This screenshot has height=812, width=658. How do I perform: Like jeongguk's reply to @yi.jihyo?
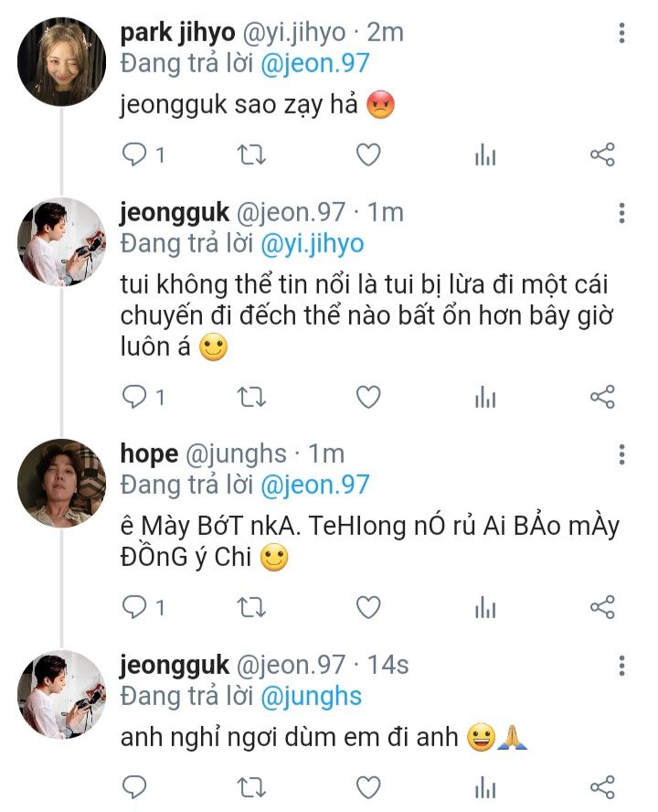pos(367,397)
